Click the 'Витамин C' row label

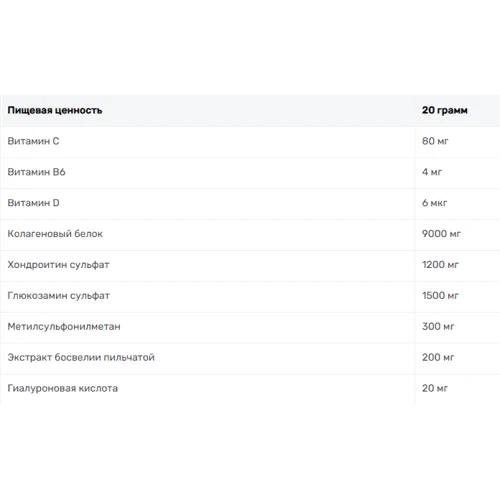(33, 141)
